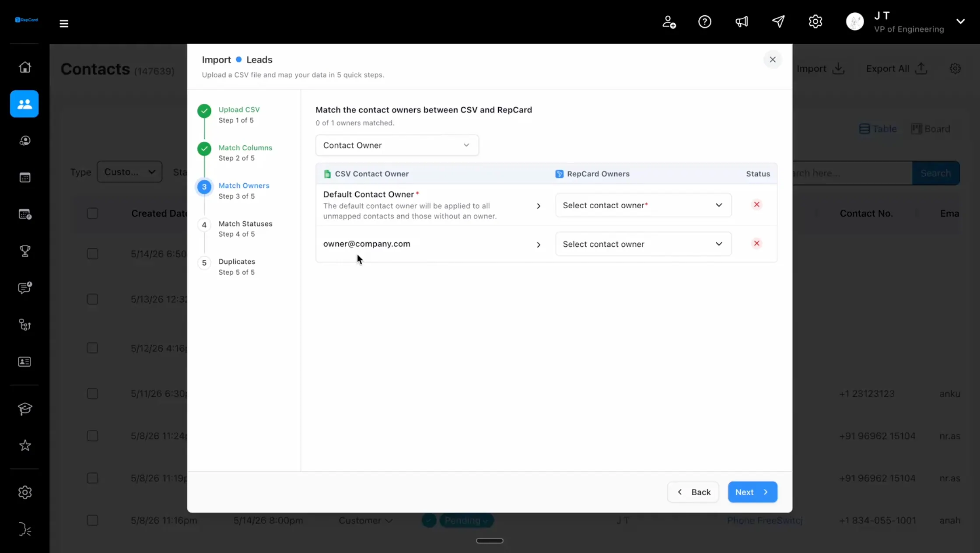Open the Contacts sidebar icon
The width and height of the screenshot is (980, 553).
pos(24,104)
